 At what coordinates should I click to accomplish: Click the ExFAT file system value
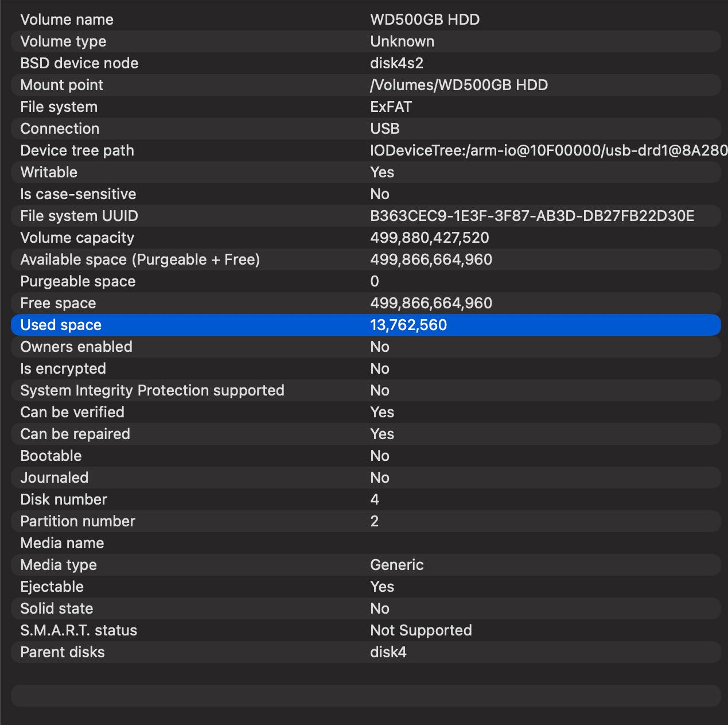click(391, 107)
